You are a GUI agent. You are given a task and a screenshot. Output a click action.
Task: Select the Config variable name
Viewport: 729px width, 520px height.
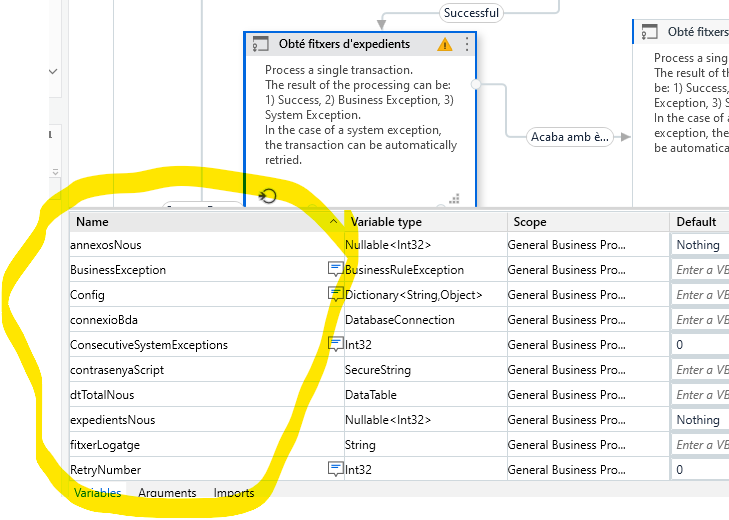[x=87, y=295]
